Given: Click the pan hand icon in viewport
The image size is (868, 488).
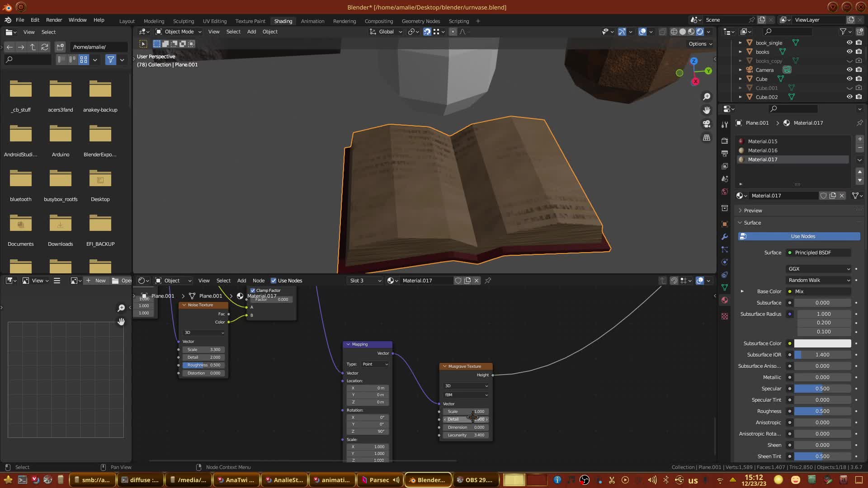Looking at the screenshot, I should coord(707,110).
